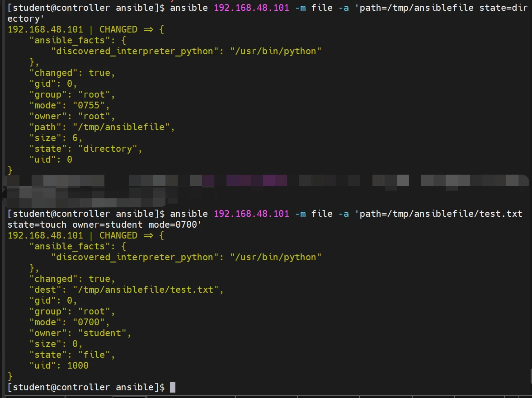Click the wrapped "ectory'" text on the second line
This screenshot has height=398, width=532.
26,19
